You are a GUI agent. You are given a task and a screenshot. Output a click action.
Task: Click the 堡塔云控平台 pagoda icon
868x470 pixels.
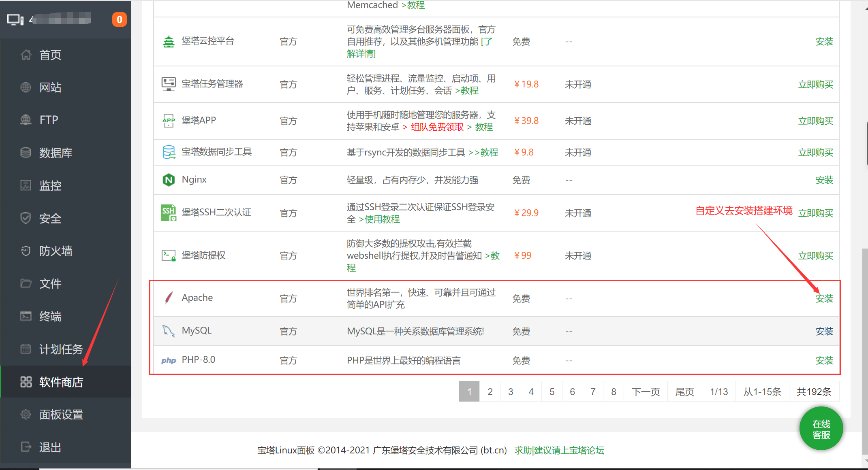(169, 41)
